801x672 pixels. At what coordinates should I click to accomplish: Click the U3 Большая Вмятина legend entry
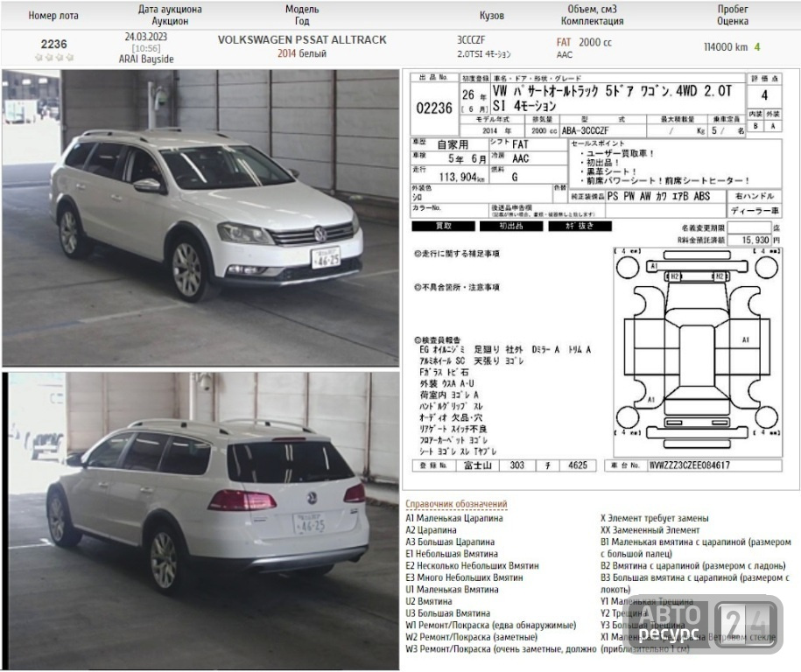[x=447, y=613]
